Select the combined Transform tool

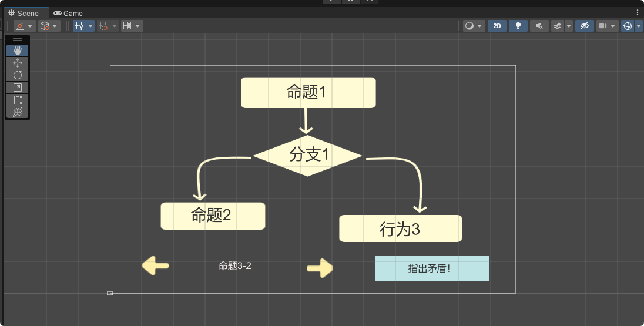(x=17, y=112)
